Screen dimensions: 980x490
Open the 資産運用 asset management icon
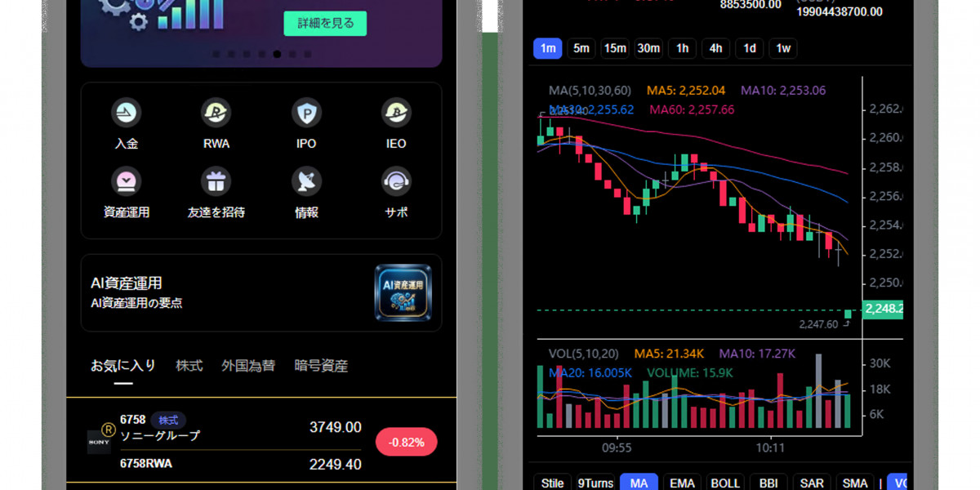(x=127, y=181)
